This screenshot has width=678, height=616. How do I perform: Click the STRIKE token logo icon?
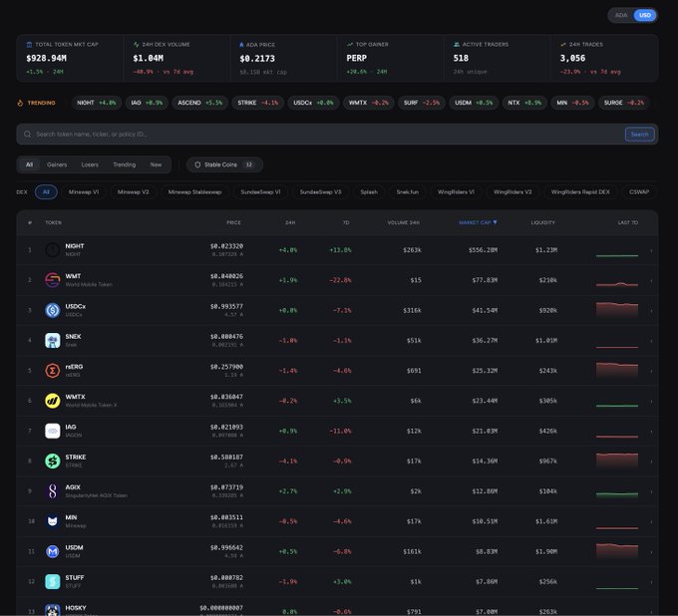[52, 462]
